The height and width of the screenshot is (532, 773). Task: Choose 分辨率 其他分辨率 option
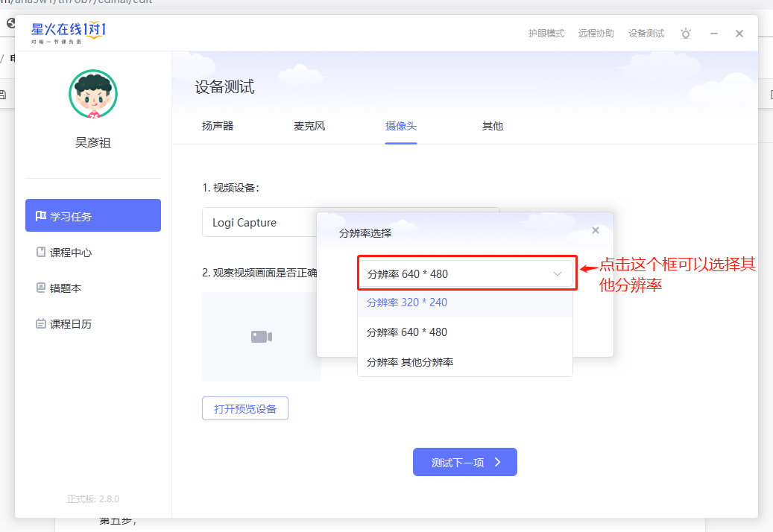pos(465,362)
